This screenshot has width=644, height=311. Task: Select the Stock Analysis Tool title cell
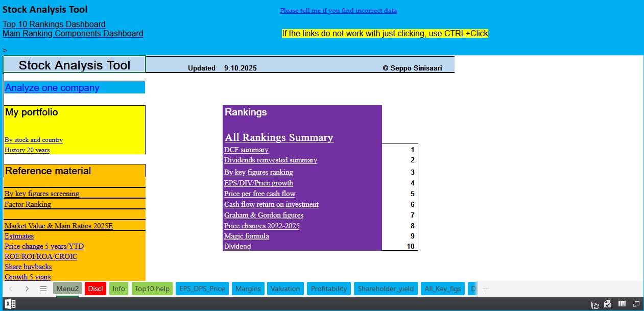(75, 65)
